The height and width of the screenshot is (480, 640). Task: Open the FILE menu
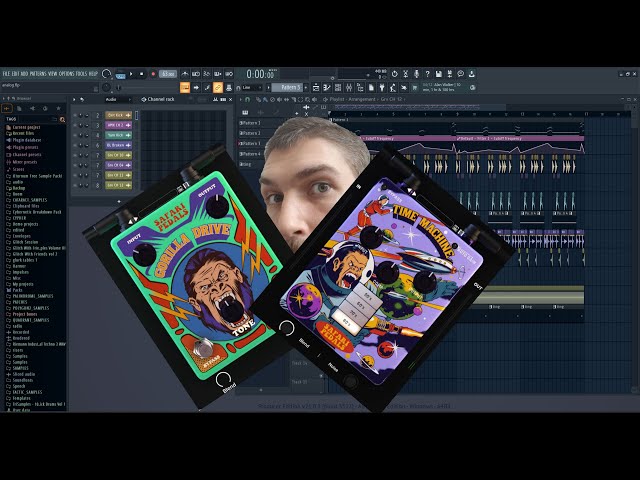tap(6, 74)
